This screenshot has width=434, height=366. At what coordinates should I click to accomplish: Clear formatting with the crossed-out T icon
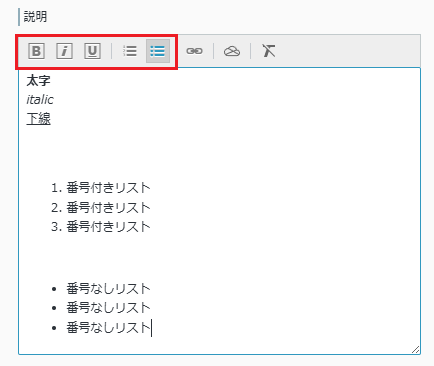tap(269, 51)
